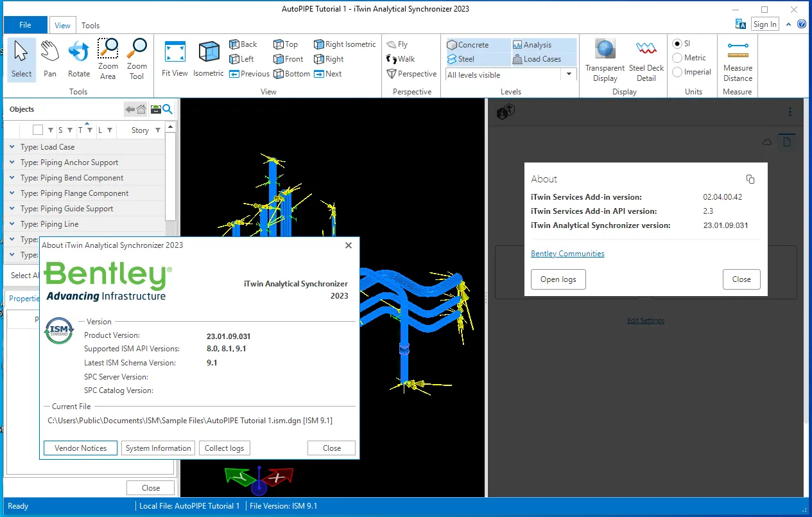Switch to the Right Isometric view

[x=345, y=44]
